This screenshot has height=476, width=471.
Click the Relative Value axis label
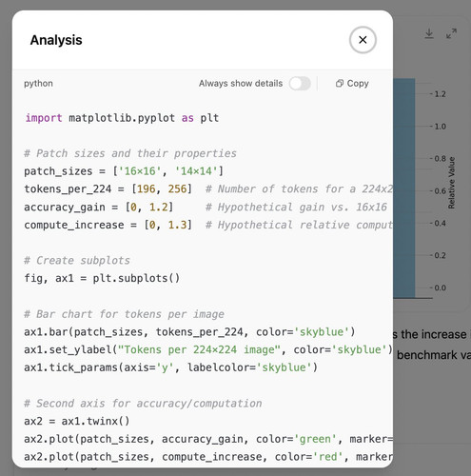pos(451,183)
